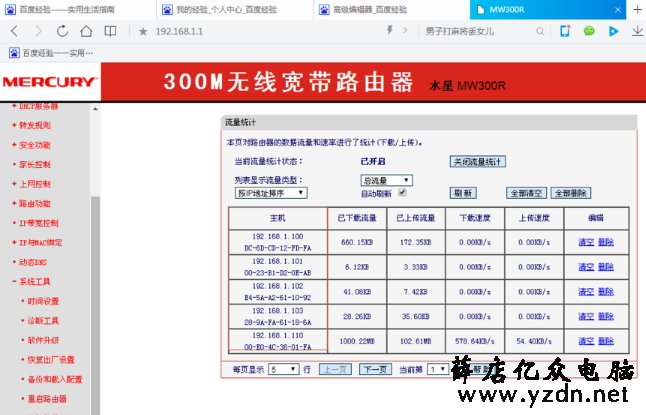Open 软件升级 under system tools
Screen dimensions: 646x415
pos(43,340)
